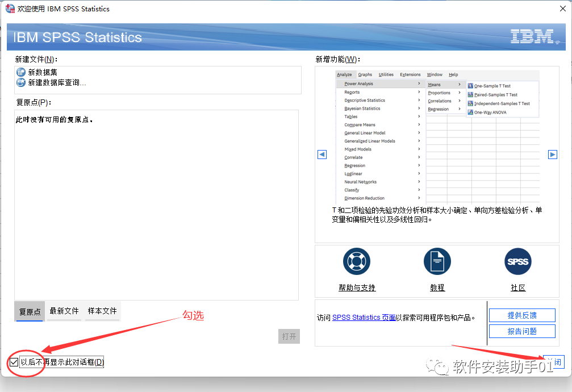
Task: Click the SPSS app icon in title bar
Action: [10, 9]
